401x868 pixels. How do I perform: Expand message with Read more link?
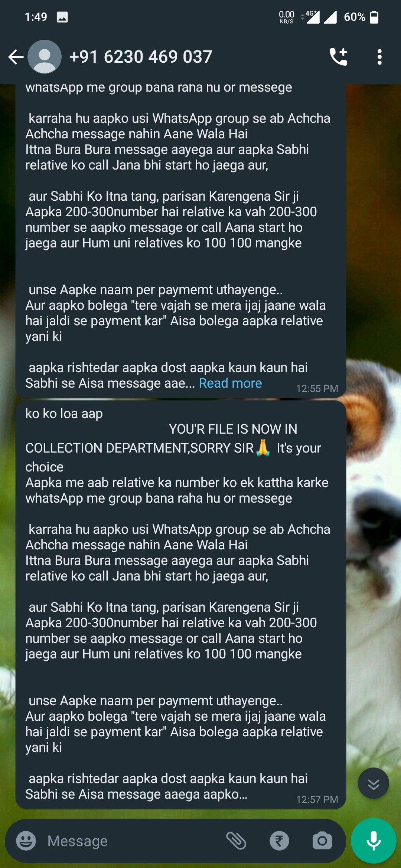pos(230,383)
